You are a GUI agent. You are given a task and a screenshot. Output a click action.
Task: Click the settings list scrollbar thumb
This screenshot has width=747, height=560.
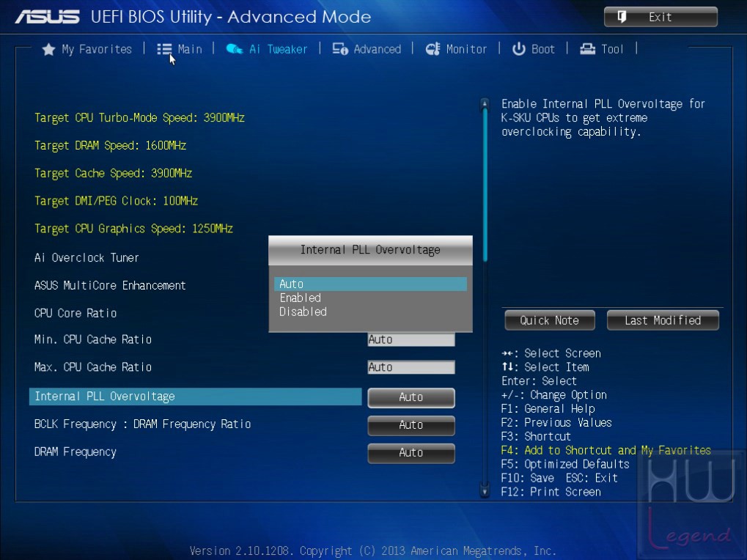tap(485, 185)
